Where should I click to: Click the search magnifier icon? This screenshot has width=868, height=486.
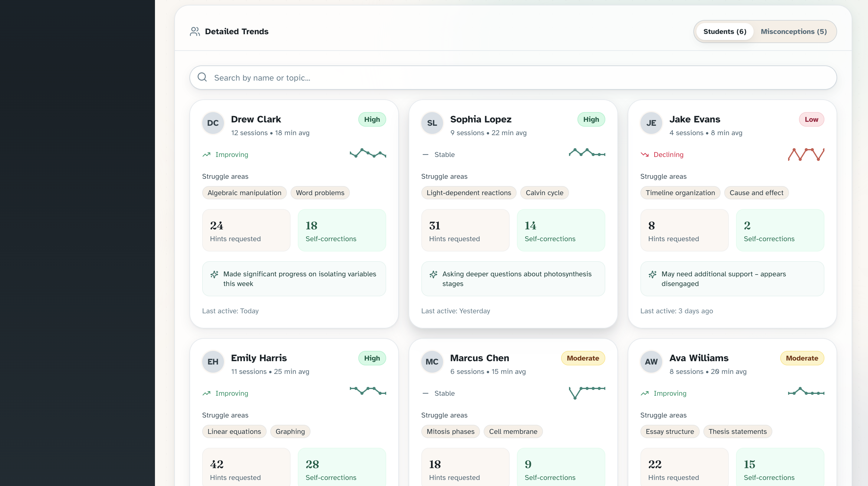[202, 77]
